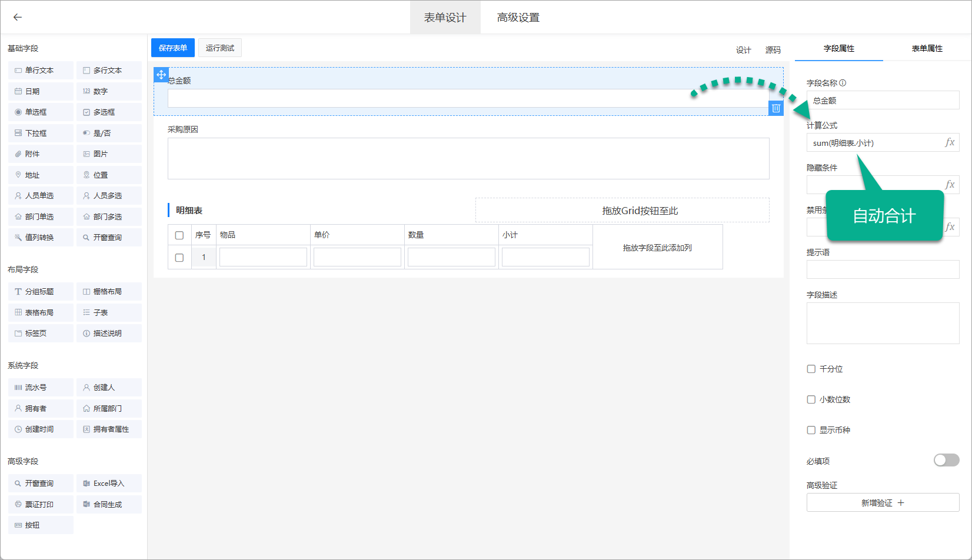Delete the selected 总金额 field via trash icon
Screen dimensions: 972x560
[x=776, y=108]
